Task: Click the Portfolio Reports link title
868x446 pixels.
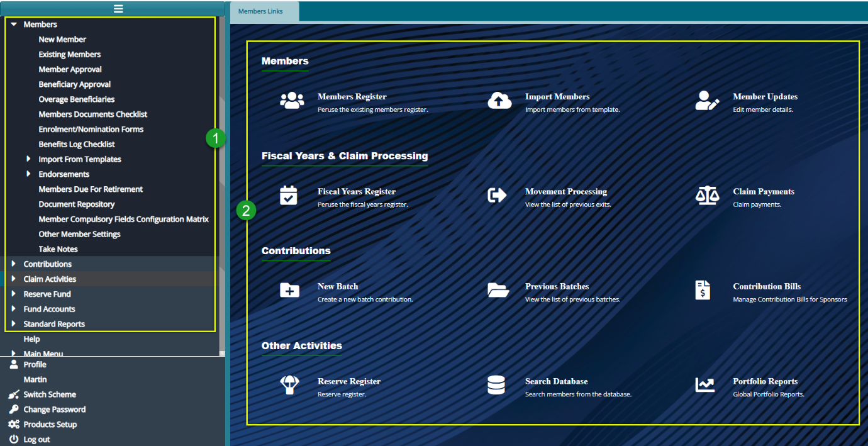Action: click(765, 381)
